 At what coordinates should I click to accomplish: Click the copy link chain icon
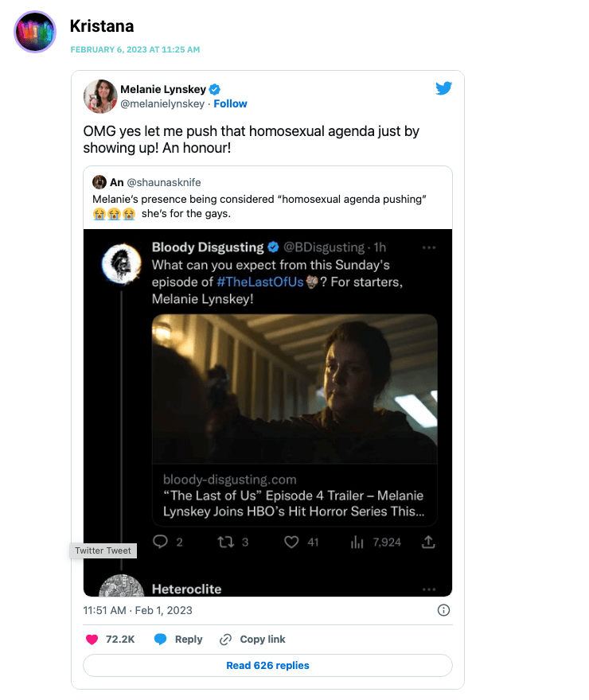[225, 640]
